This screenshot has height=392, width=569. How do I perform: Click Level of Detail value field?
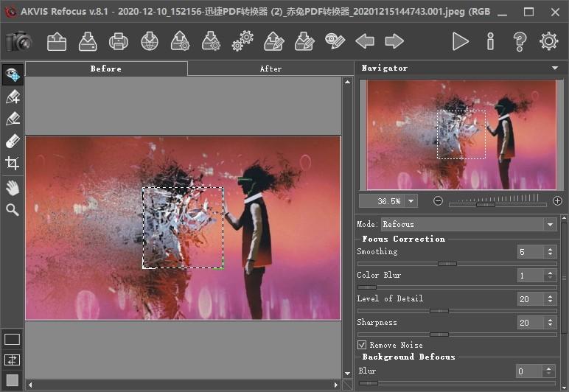(x=530, y=299)
